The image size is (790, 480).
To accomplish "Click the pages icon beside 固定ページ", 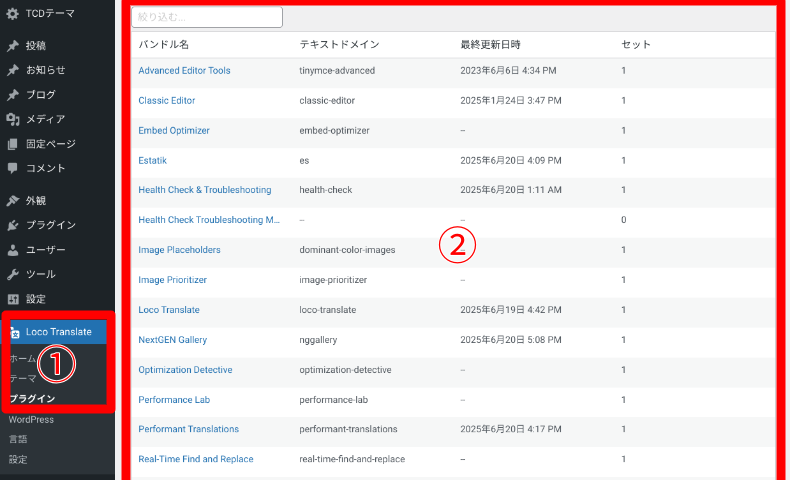I will (13, 144).
